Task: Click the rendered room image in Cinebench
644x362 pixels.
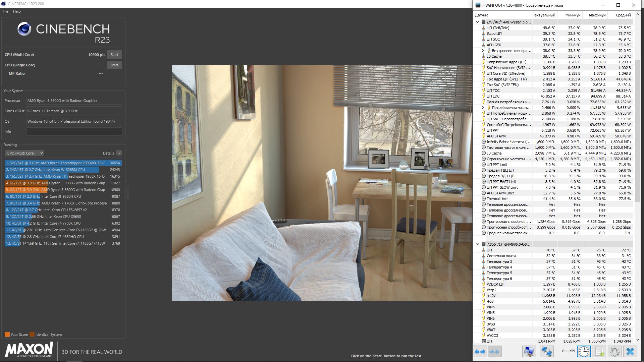Action: [x=322, y=183]
